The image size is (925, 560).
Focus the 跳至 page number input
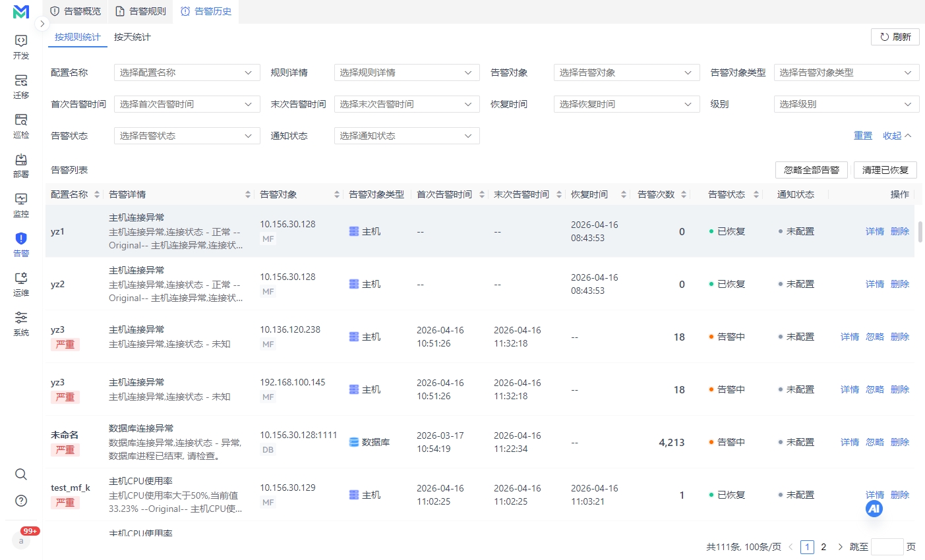887,547
